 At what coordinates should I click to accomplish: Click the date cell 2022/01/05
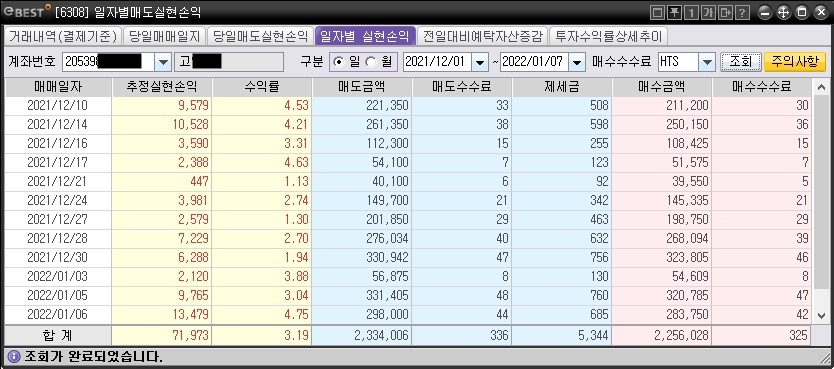(x=57, y=295)
